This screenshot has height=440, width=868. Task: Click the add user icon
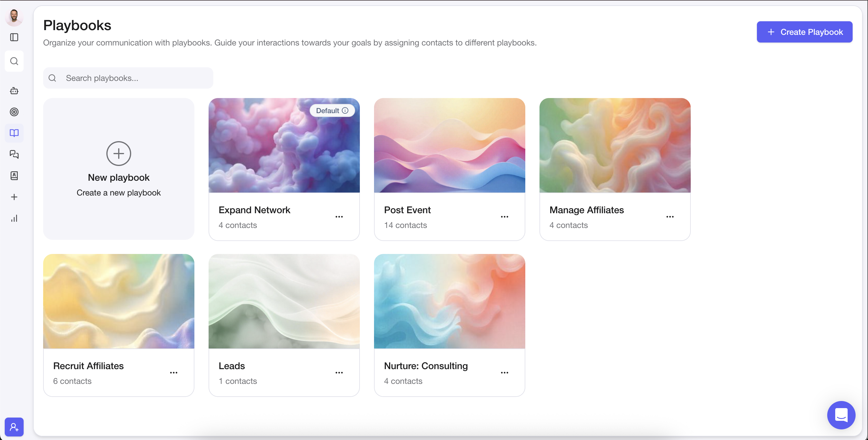coord(14,427)
